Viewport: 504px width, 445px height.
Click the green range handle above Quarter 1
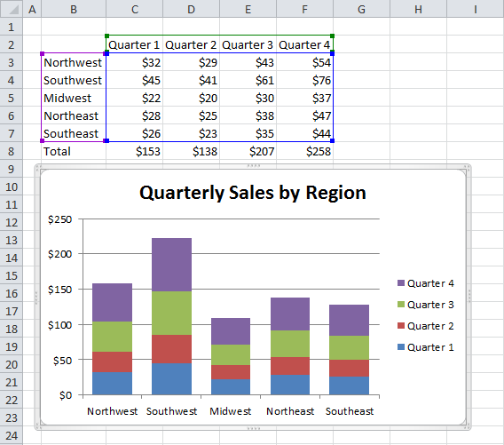(107, 36)
